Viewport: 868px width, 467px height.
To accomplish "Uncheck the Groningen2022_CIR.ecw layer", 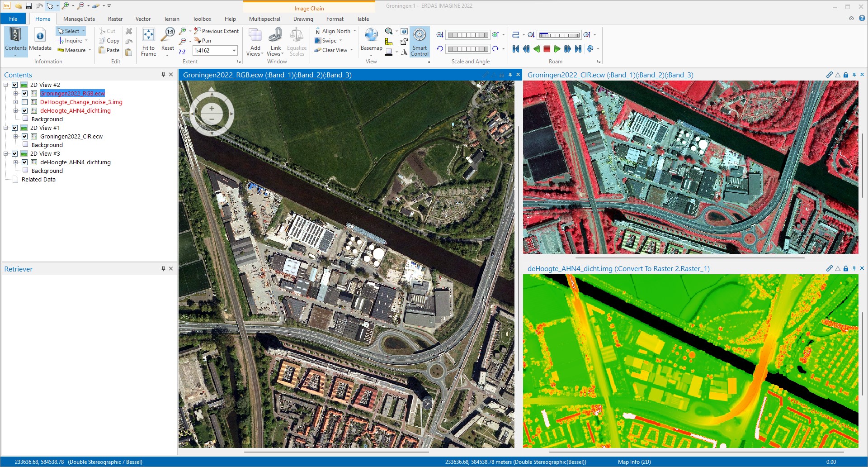I will coord(25,137).
